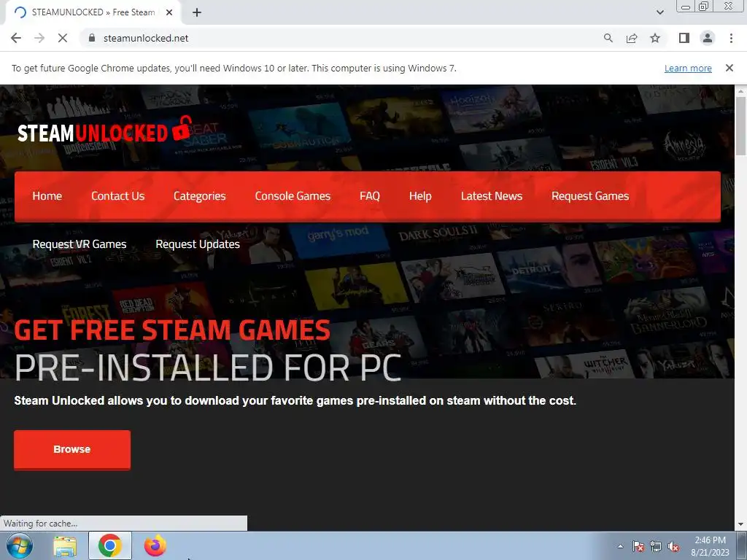Click the share this page icon
Image resolution: width=747 pixels, height=560 pixels.
pyautogui.click(x=632, y=38)
